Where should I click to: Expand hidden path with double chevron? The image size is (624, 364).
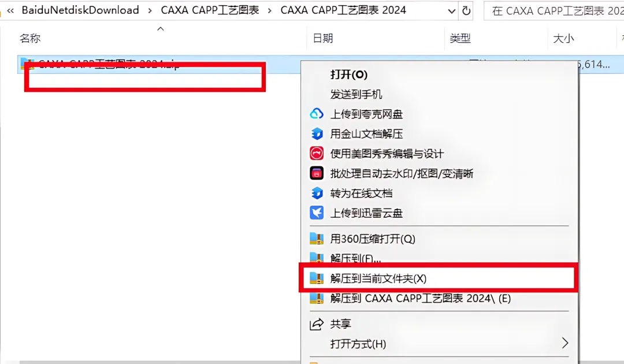pos(11,10)
